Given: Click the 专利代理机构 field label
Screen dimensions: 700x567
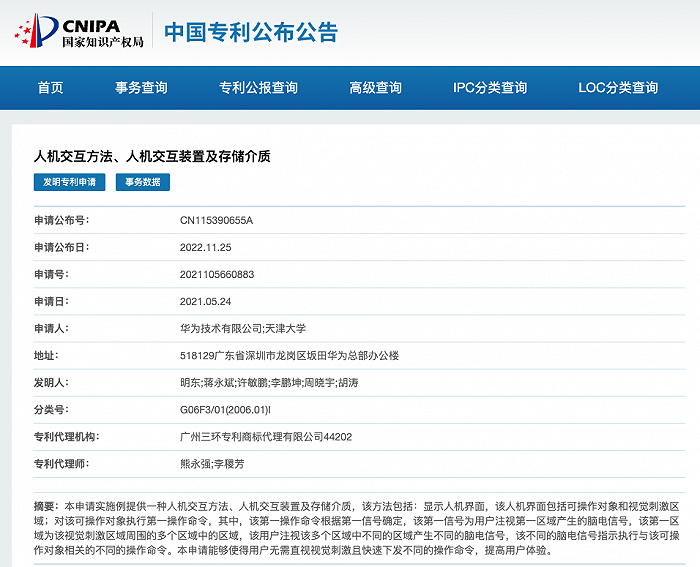Looking at the screenshot, I should point(67,437).
